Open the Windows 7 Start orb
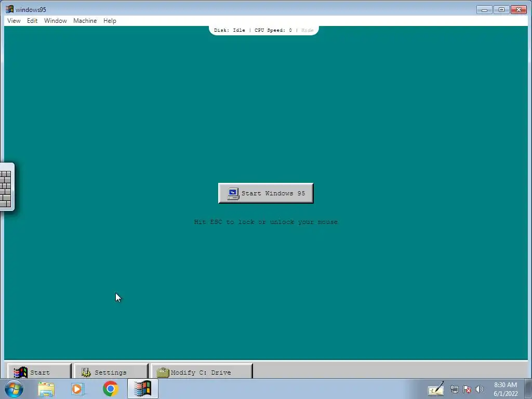This screenshot has height=399, width=532. pos(14,389)
